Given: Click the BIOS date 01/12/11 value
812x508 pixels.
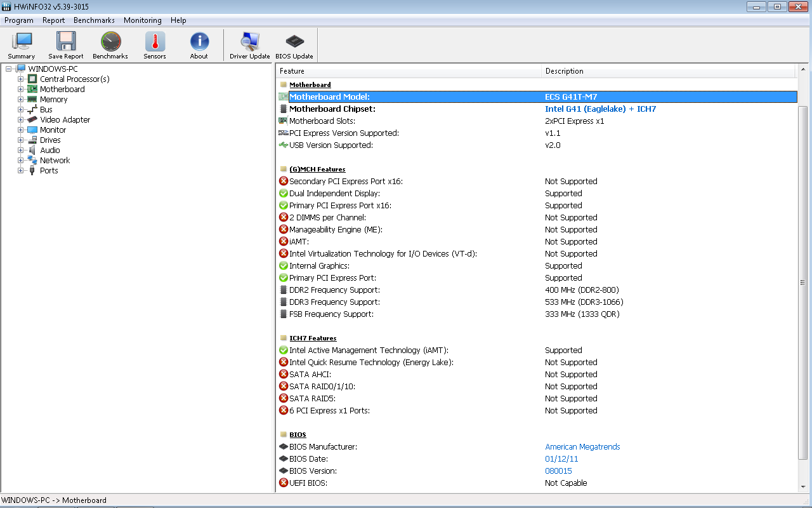Looking at the screenshot, I should 561,458.
